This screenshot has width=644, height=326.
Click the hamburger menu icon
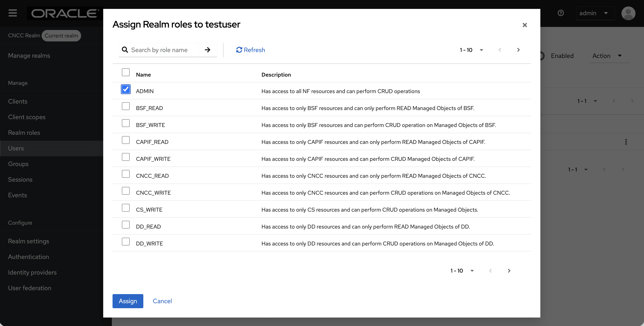pyautogui.click(x=13, y=13)
